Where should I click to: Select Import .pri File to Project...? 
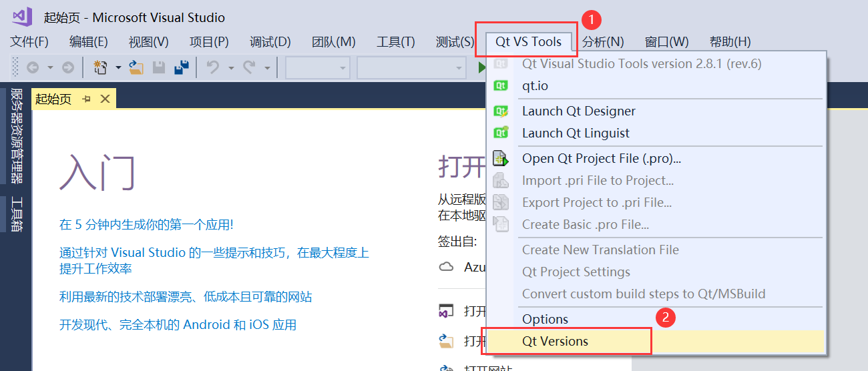(656, 181)
